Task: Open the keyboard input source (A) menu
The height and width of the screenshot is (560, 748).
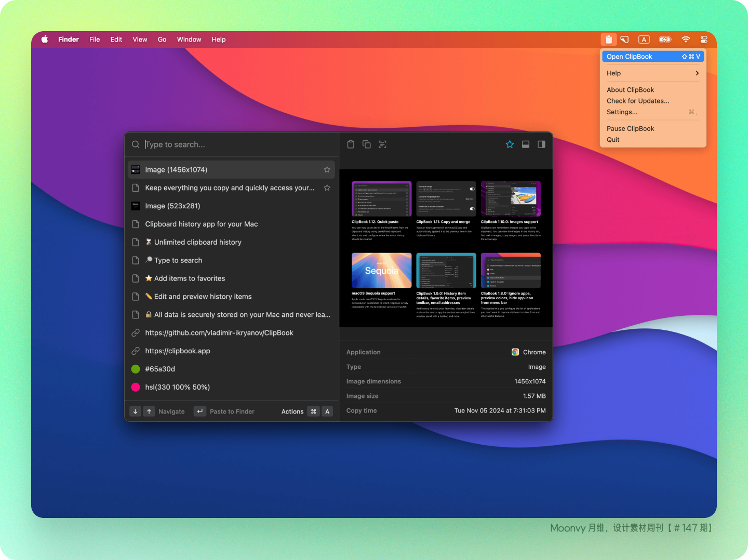Action: pyautogui.click(x=644, y=39)
